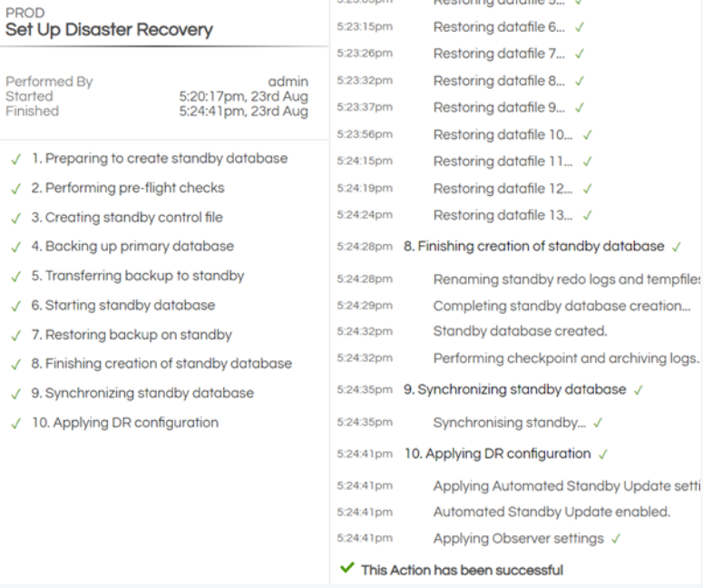Click checkmark after Restoring datafile 6
Viewport: 703px width, 588px height.
[x=580, y=28]
